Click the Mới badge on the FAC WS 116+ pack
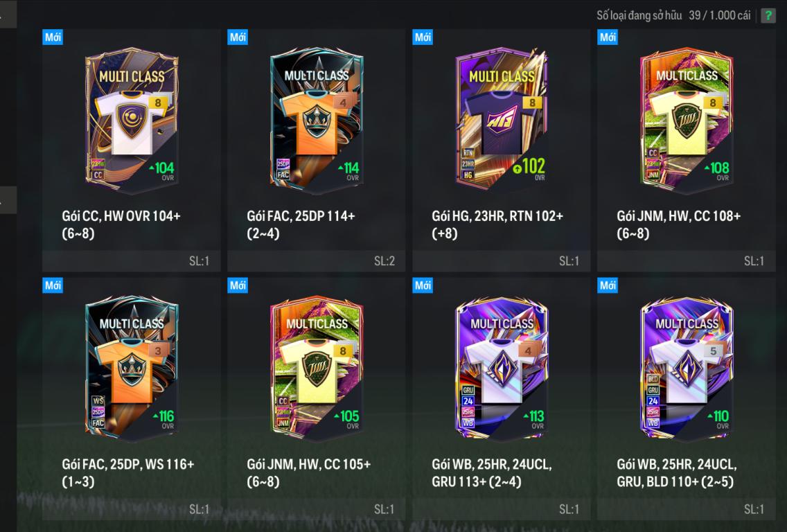 pos(53,285)
